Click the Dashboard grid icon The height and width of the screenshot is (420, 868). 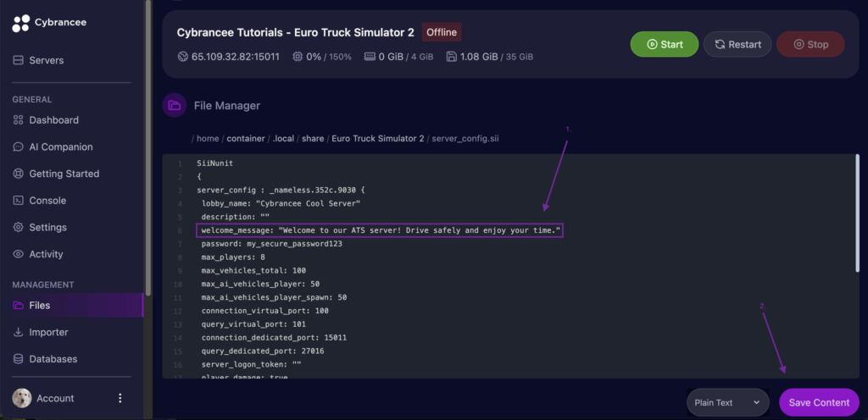(19, 120)
